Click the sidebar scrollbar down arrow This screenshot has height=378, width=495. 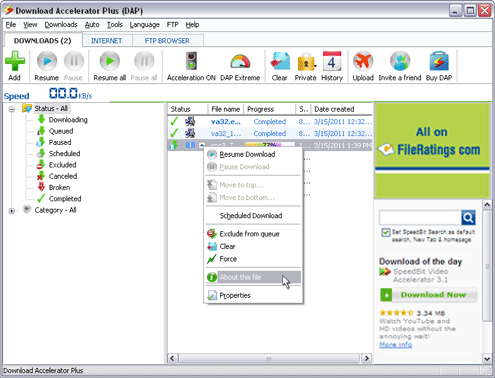(x=487, y=359)
